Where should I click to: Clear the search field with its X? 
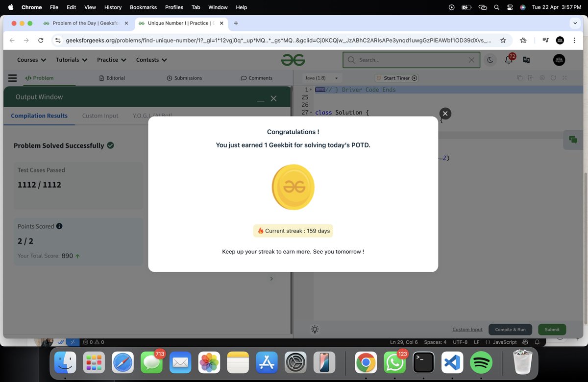coord(471,60)
